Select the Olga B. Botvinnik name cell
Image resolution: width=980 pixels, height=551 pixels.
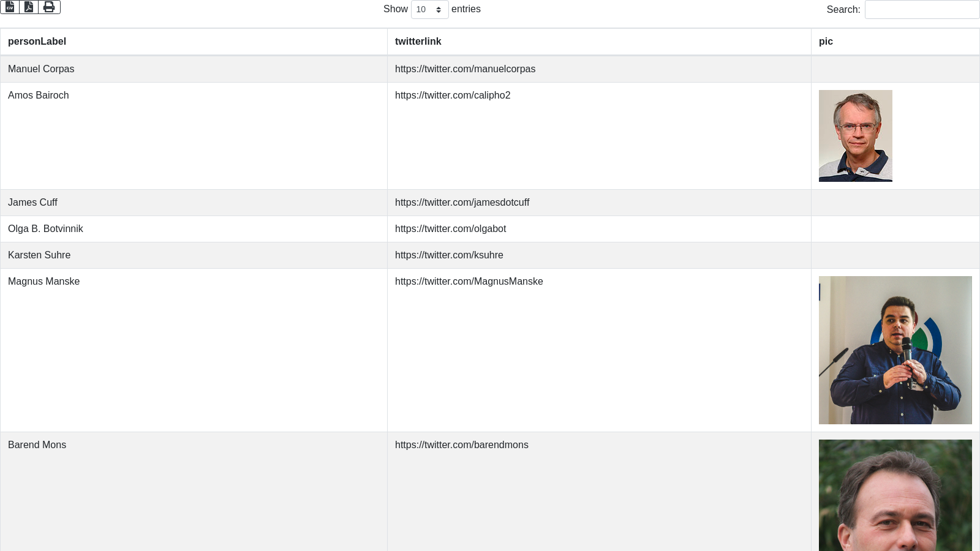45,229
